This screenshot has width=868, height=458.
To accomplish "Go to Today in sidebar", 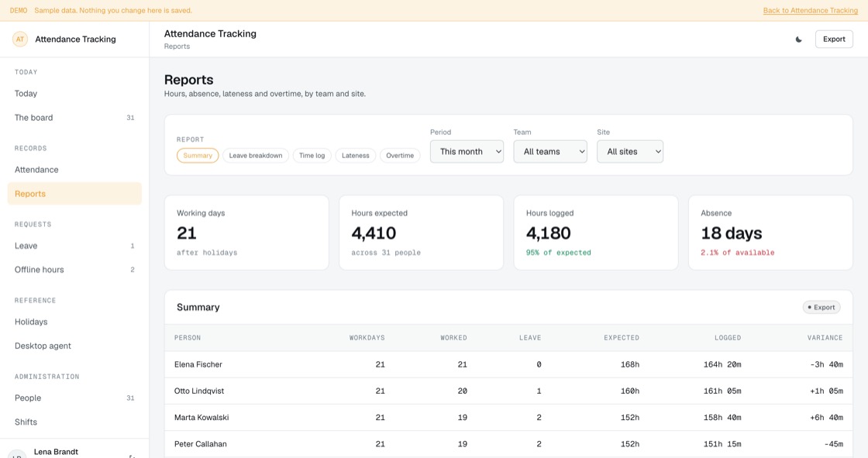I will tap(74, 94).
